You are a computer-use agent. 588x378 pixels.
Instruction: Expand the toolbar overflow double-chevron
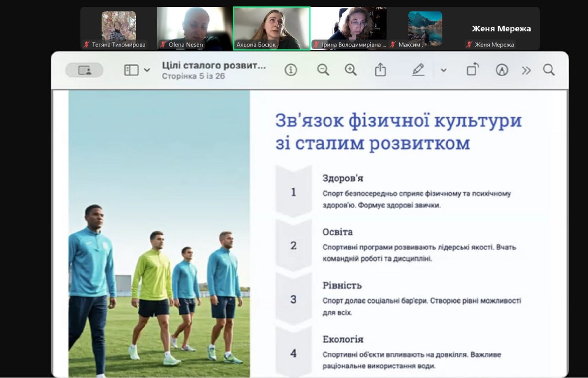click(526, 70)
